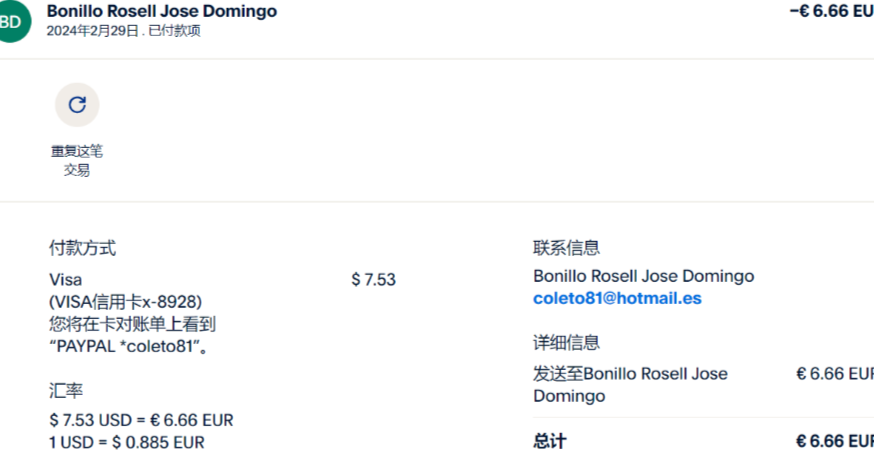Click the 2024年2月29日 已付款项 status line

click(x=123, y=31)
